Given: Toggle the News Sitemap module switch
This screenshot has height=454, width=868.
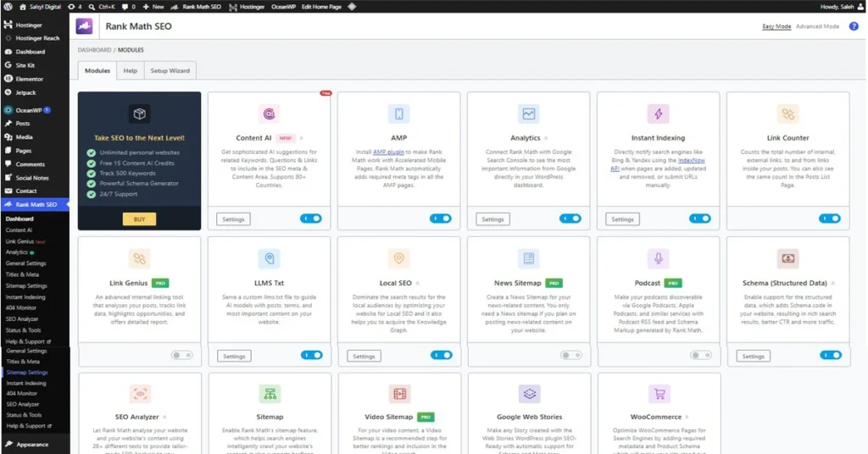Looking at the screenshot, I should 571,355.
